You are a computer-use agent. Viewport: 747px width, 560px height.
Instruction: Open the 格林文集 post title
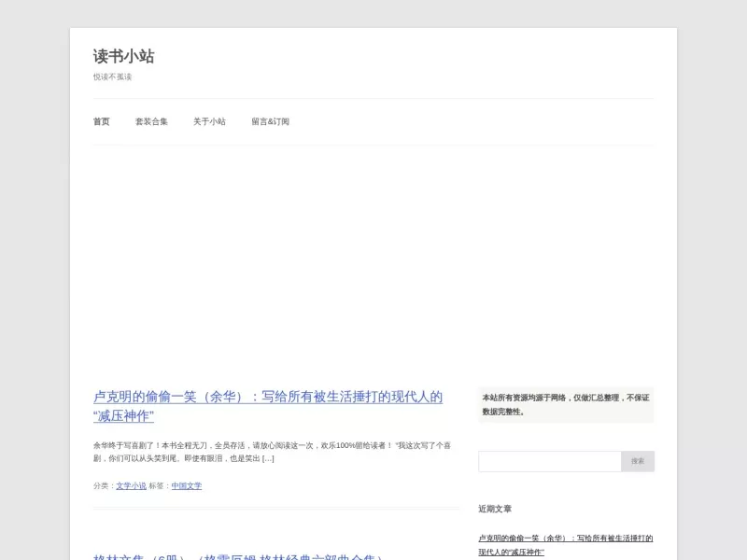pyautogui.click(x=238, y=556)
